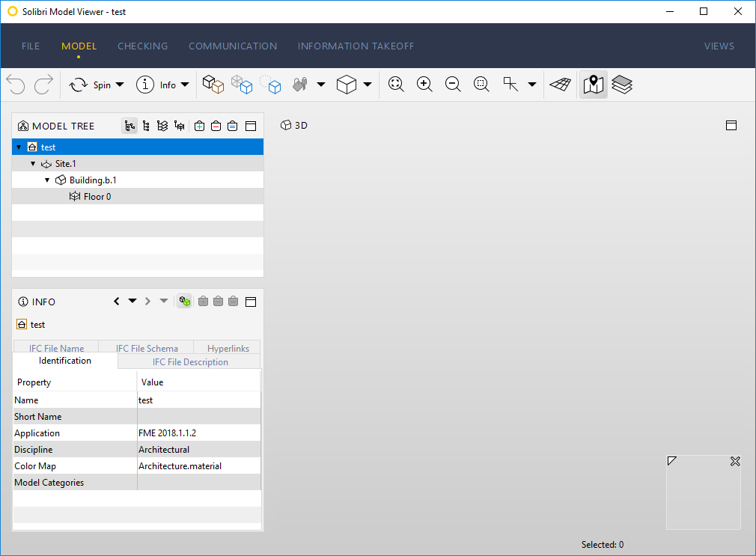Toggle Model Tree second hierarchy view icon
The image size is (756, 556).
(146, 126)
